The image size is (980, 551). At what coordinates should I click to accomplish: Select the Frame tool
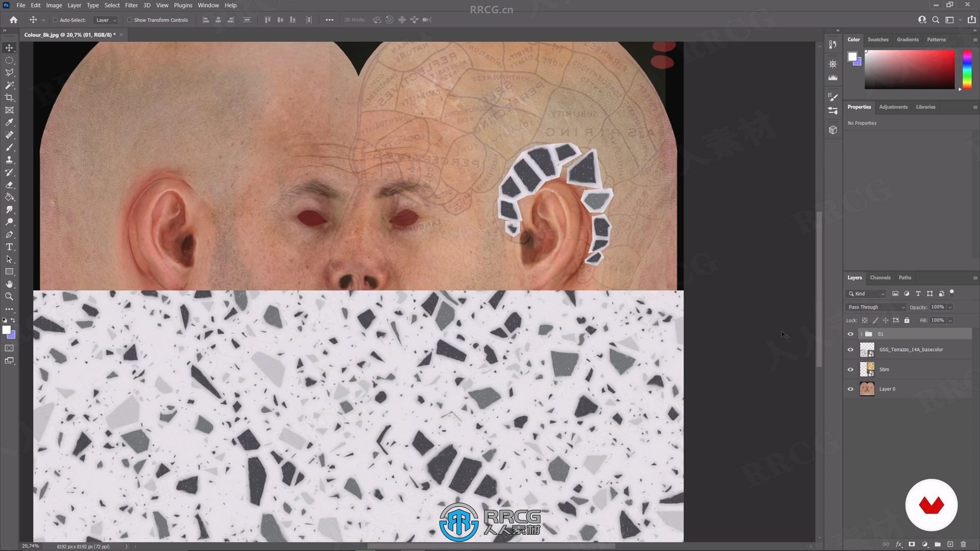pyautogui.click(x=9, y=110)
